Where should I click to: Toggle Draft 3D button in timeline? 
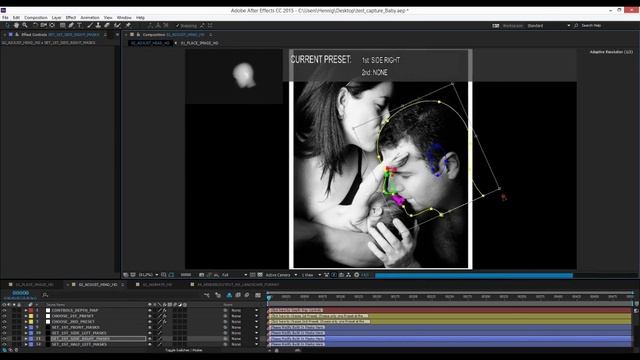point(218,295)
